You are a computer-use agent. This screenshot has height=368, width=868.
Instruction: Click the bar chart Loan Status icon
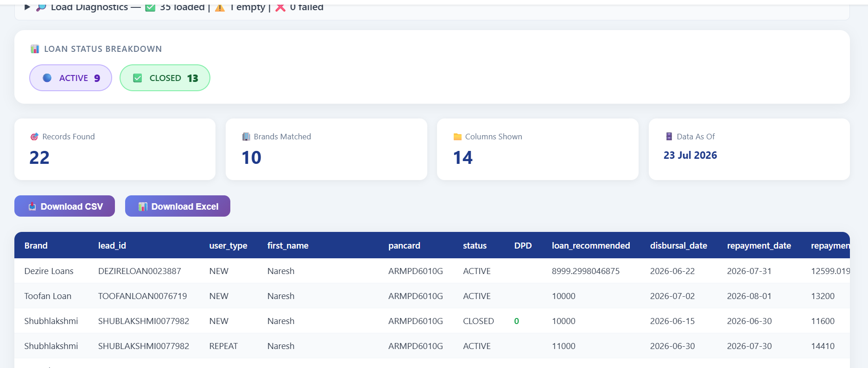pyautogui.click(x=35, y=49)
